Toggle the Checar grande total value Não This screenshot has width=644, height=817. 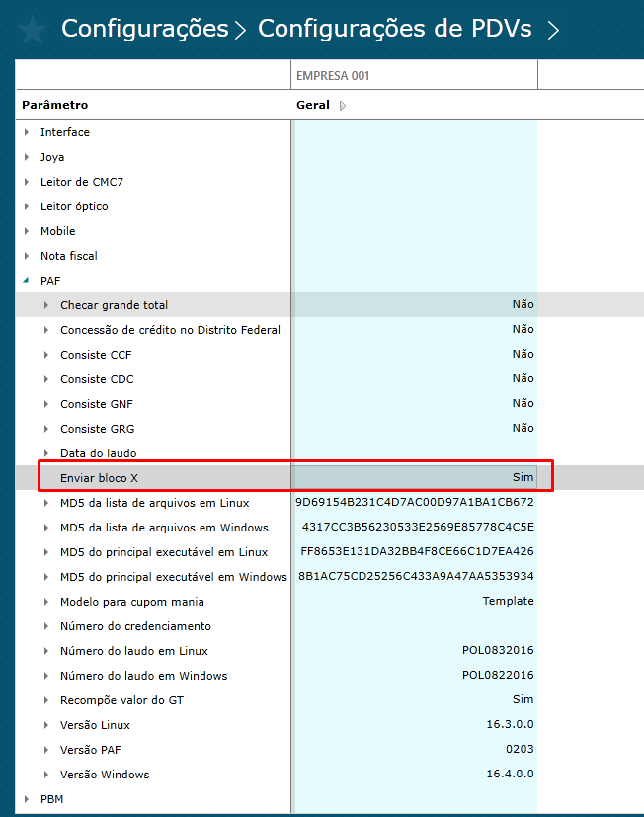415,305
